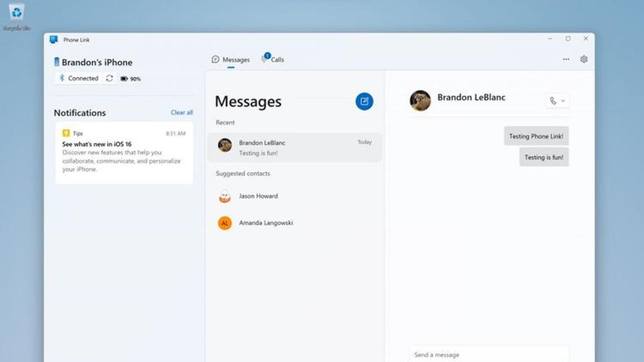Switch to the Calls tab

point(273,60)
